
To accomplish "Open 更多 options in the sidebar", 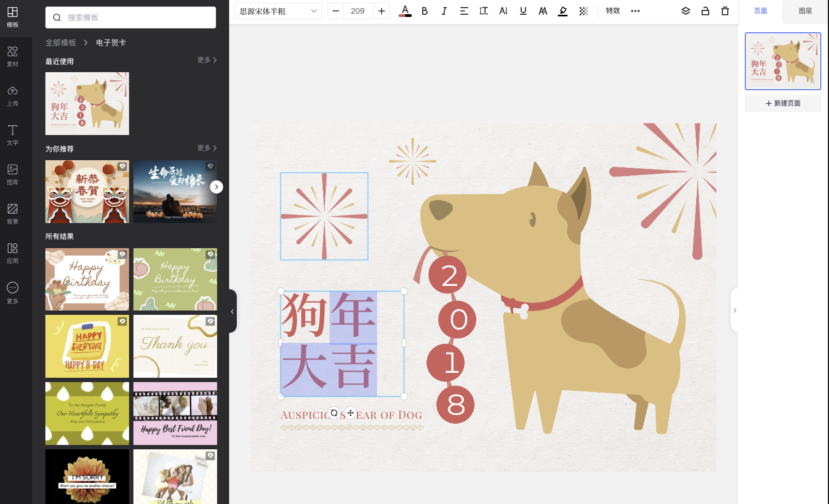I will (x=13, y=291).
